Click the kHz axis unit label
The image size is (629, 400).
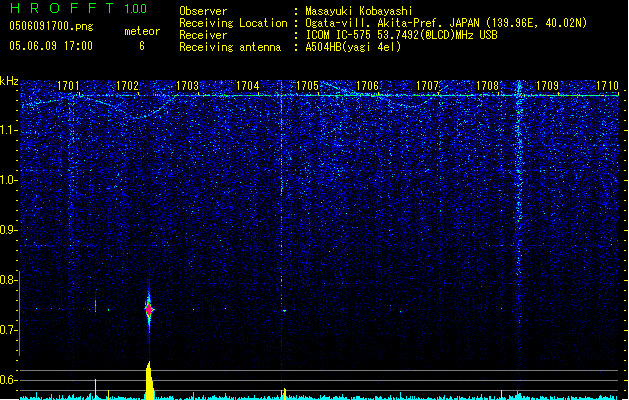(x=9, y=81)
